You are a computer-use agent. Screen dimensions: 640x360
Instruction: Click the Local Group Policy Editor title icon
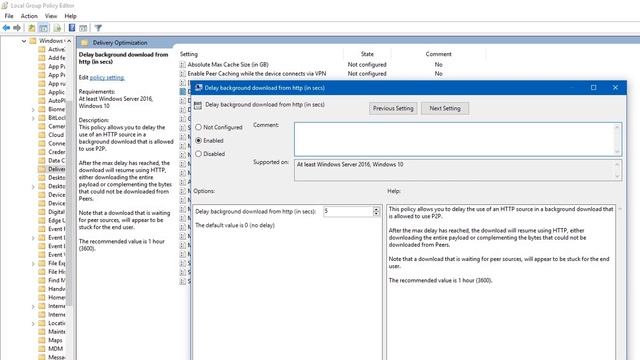4,5
